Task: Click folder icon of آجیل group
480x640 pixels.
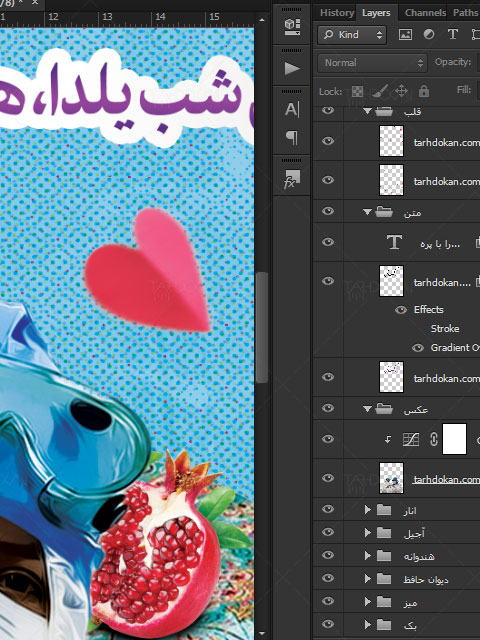Action: pyautogui.click(x=384, y=532)
